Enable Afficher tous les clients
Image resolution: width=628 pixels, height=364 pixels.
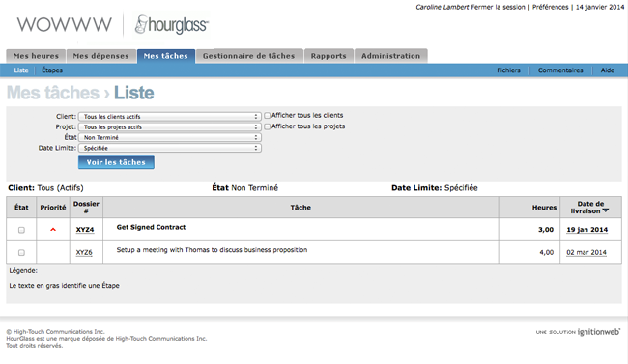pos(267,115)
